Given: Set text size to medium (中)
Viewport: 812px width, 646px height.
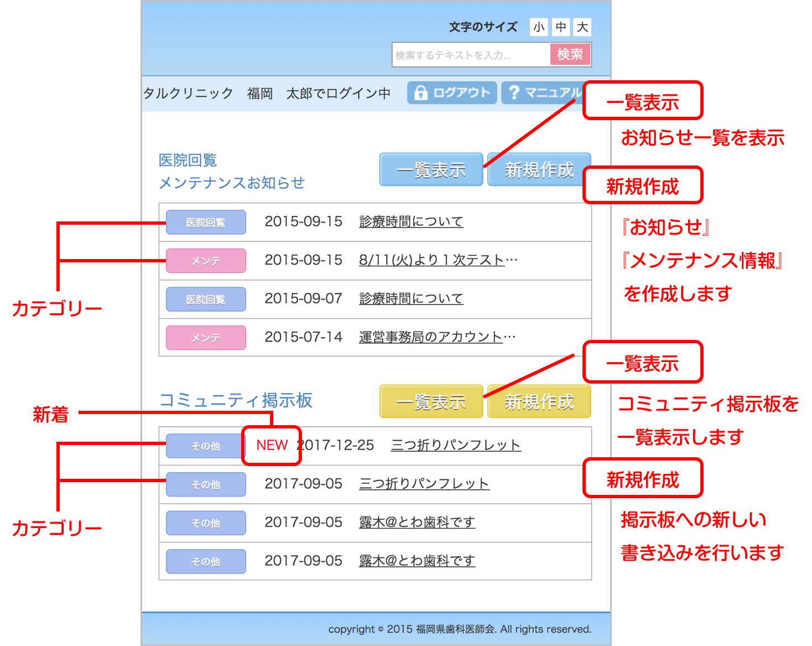Looking at the screenshot, I should [x=561, y=27].
